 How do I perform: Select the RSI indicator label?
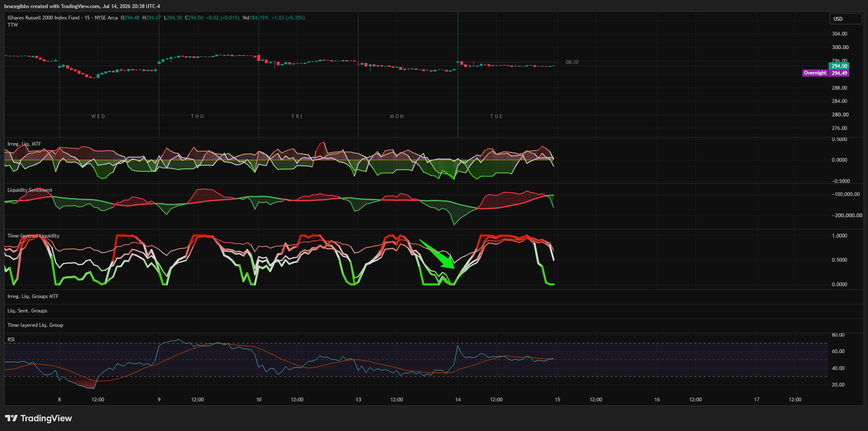point(11,340)
